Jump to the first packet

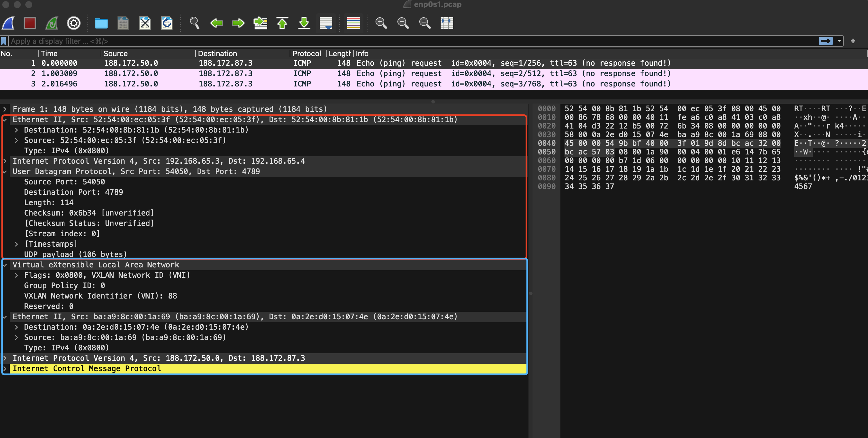282,23
